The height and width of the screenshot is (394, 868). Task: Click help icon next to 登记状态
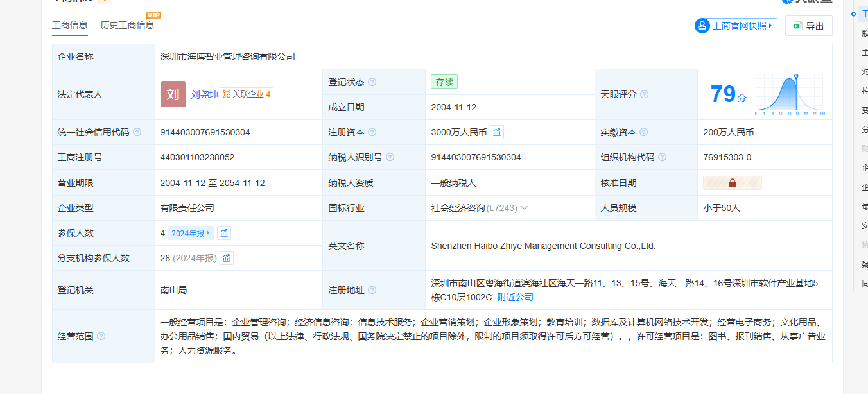pos(372,82)
